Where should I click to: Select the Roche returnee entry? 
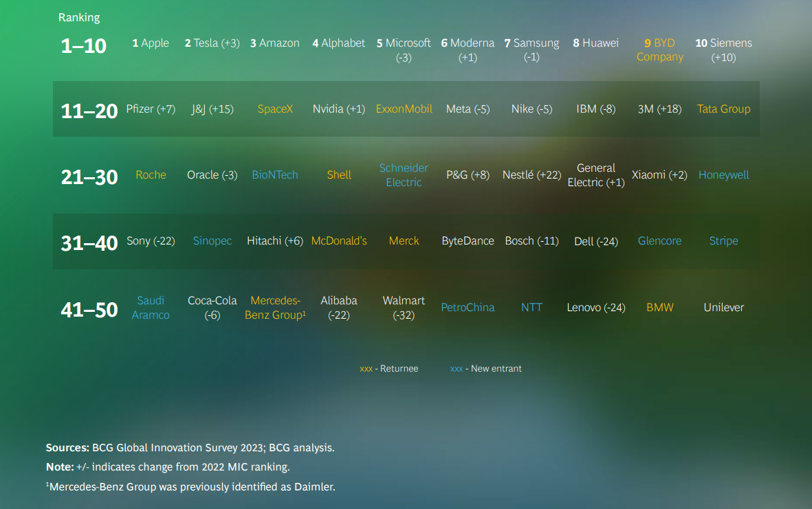tap(151, 175)
